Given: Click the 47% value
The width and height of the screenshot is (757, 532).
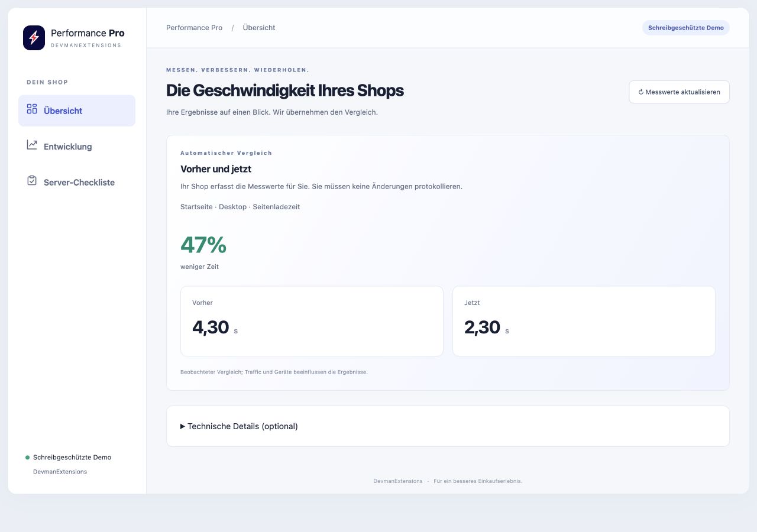Looking at the screenshot, I should point(203,245).
